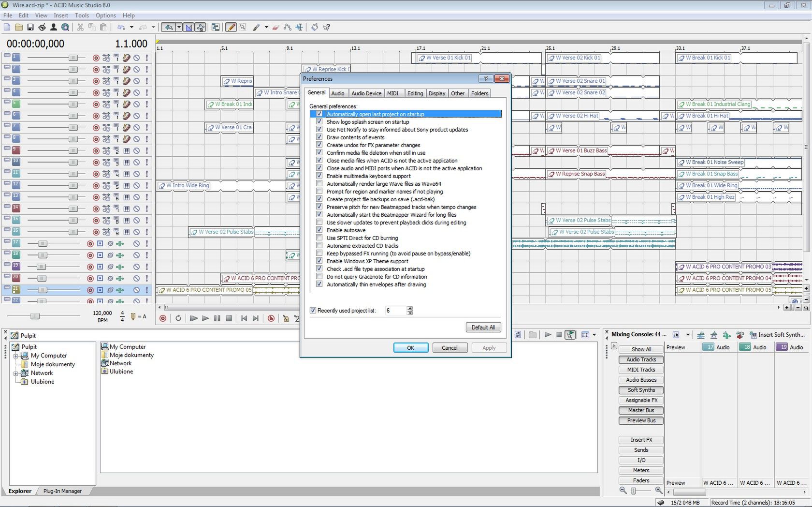Toggle Loop Playback in transport bar
812x507 pixels.
click(x=178, y=318)
